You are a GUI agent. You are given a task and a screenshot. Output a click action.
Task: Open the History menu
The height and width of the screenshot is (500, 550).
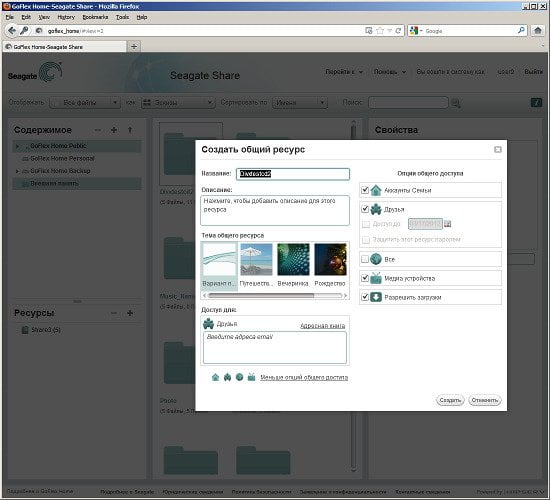66,17
